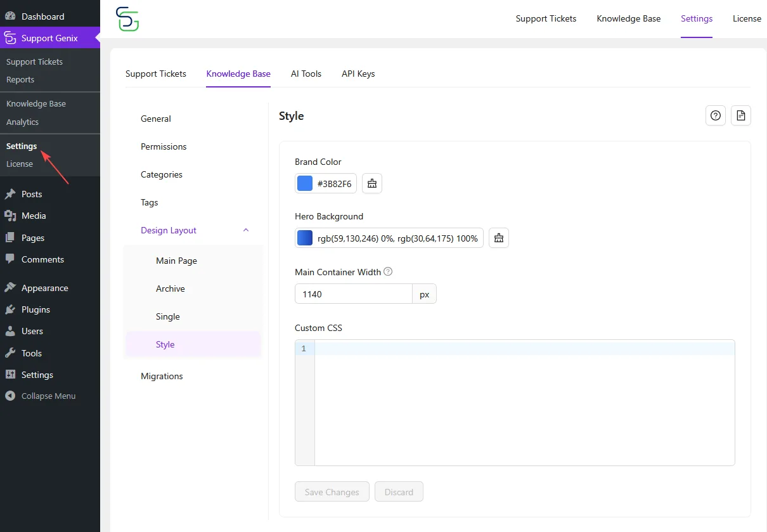Open License in the top navigation
The width and height of the screenshot is (767, 532).
pos(747,18)
